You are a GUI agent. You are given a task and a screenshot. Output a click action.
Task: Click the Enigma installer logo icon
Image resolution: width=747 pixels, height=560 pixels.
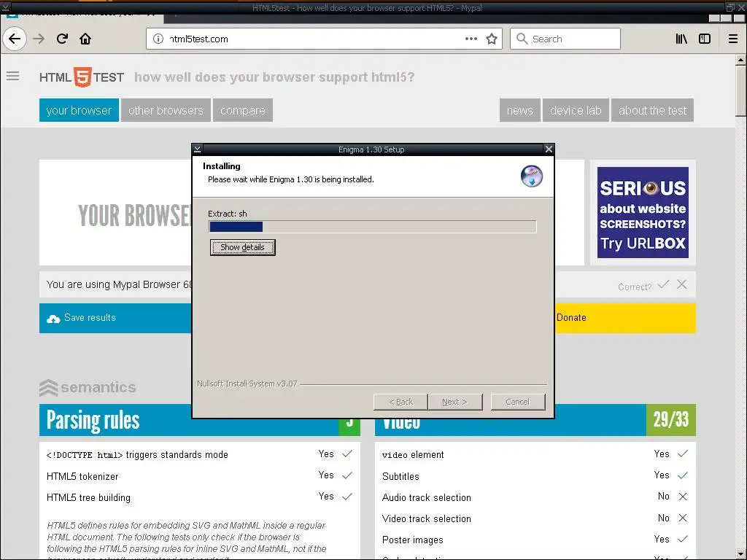click(532, 176)
